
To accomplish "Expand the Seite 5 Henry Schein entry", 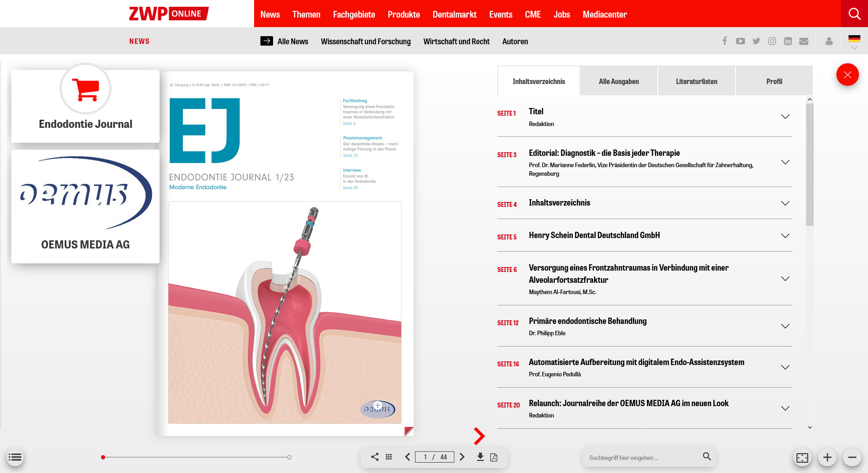I will click(785, 235).
